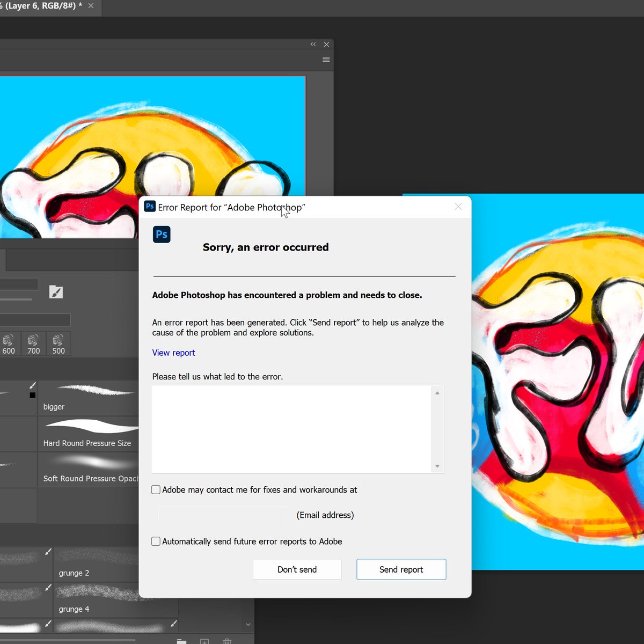The image size is (644, 644).
Task: Open the View report link
Action: (x=173, y=353)
